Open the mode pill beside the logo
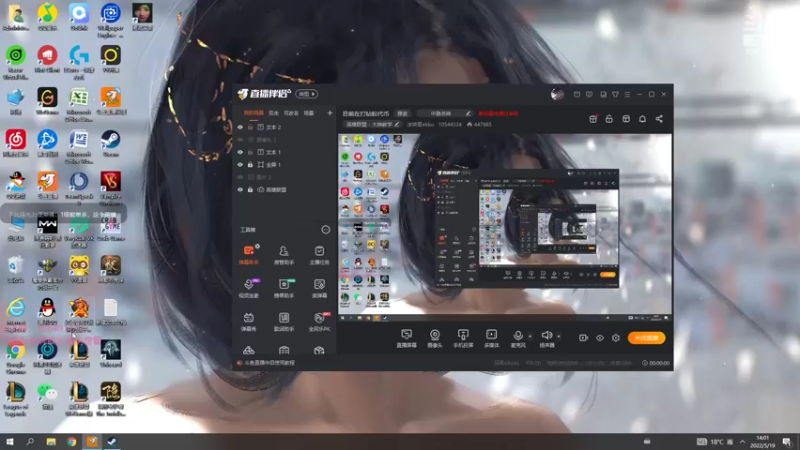 306,94
